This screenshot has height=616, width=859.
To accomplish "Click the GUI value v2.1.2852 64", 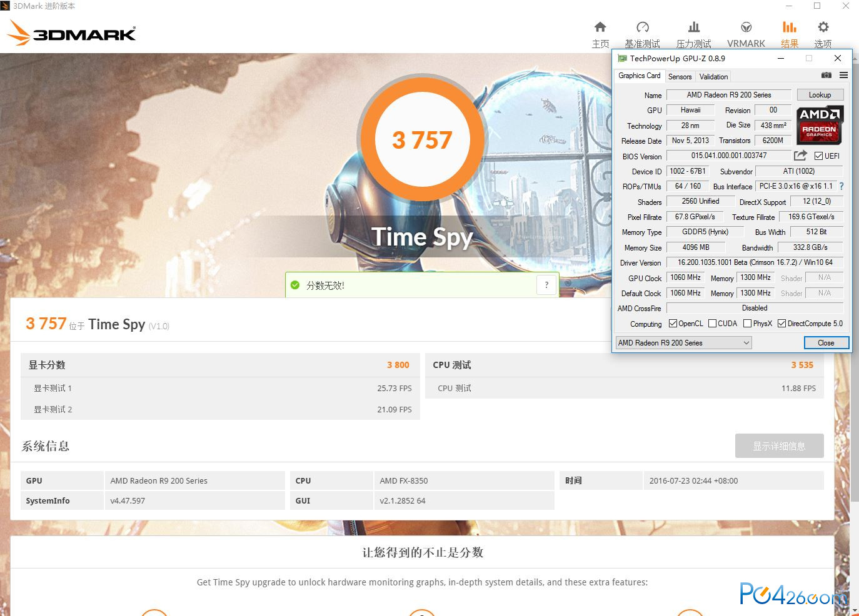I will 403,500.
